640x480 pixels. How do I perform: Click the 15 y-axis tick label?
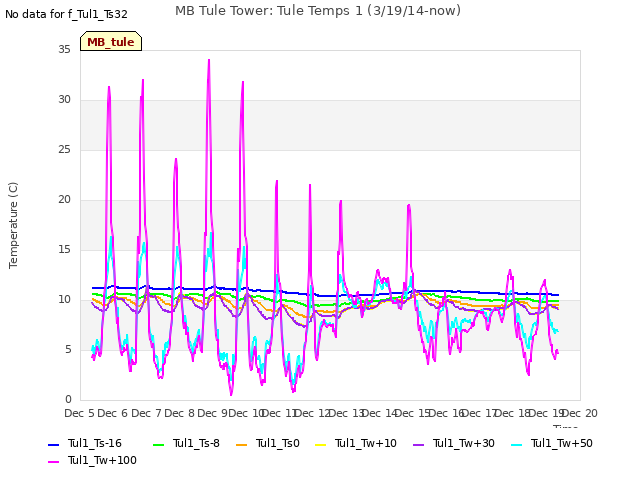[x=64, y=249]
